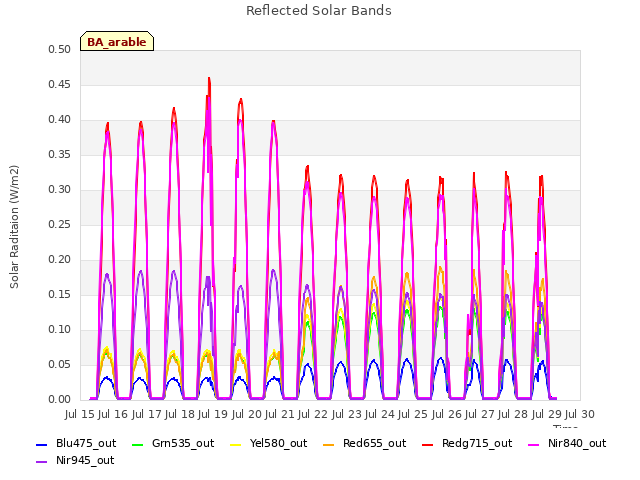Click the 0.20 y-axis tick label
This screenshot has height=480, width=640.
click(60, 260)
